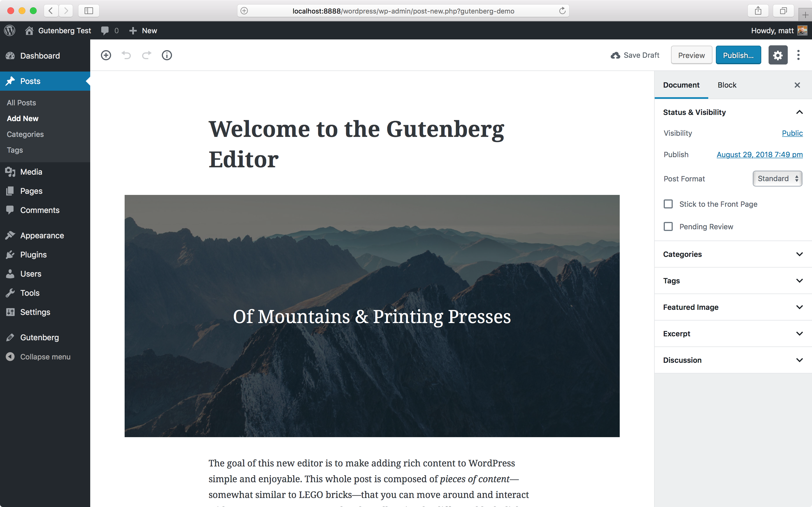Click the Info icon for editor help

point(167,55)
